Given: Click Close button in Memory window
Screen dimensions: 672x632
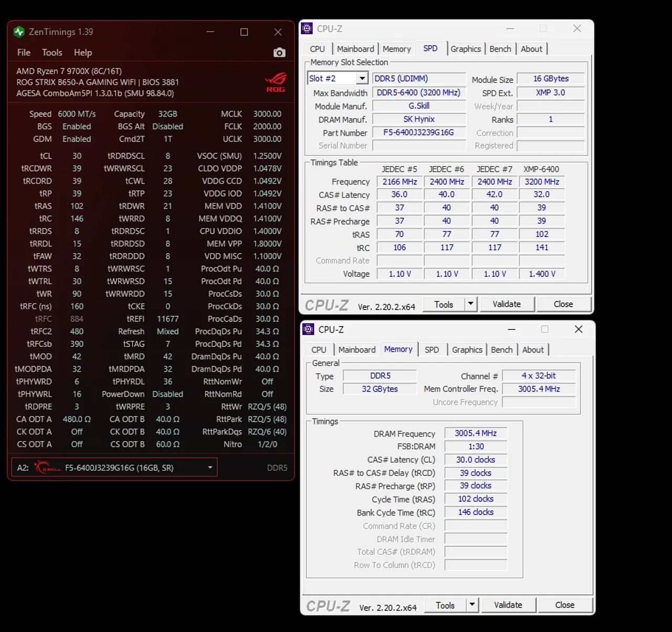Looking at the screenshot, I should [x=565, y=605].
